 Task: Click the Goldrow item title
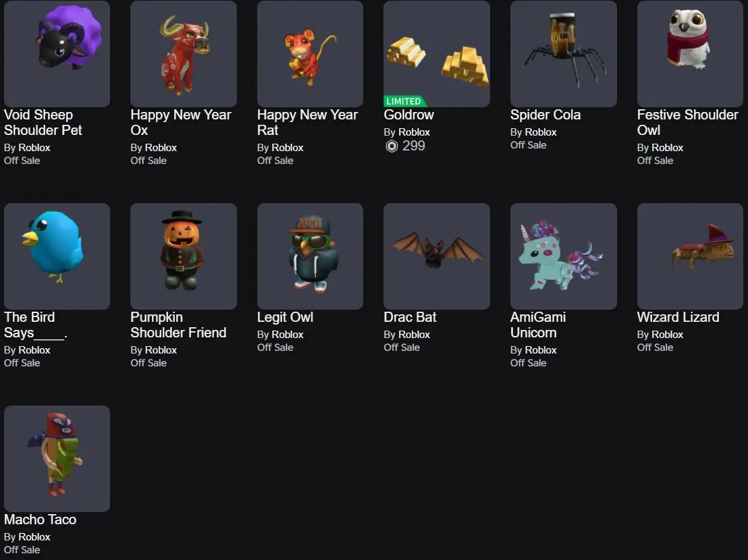click(x=409, y=115)
